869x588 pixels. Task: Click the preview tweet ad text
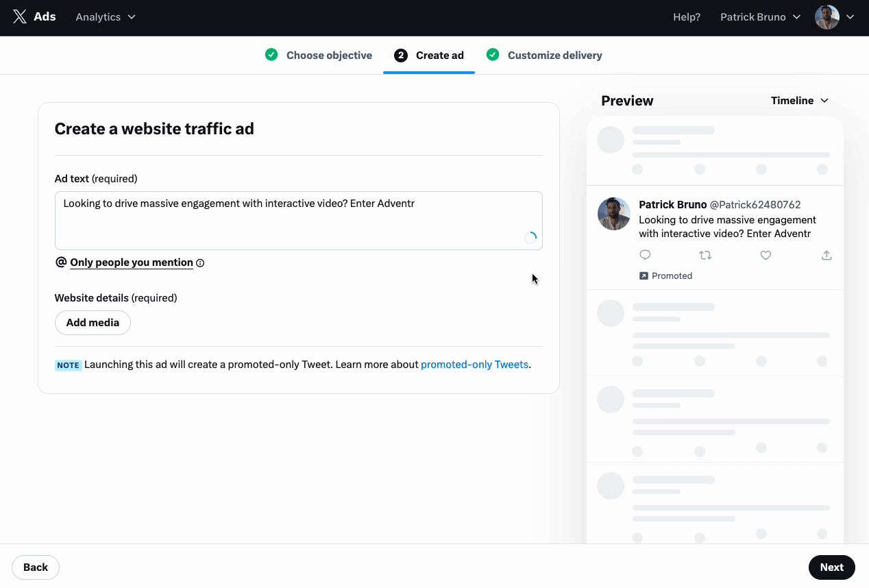pyautogui.click(x=728, y=227)
